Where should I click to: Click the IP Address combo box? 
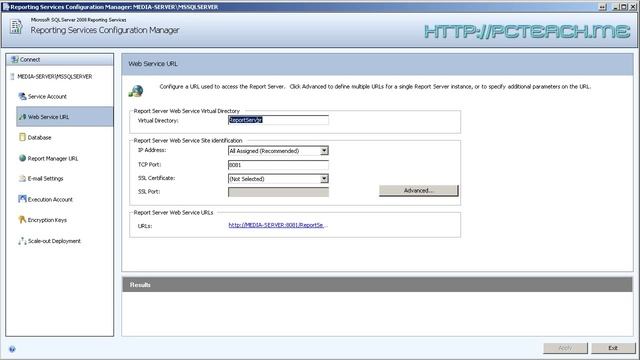click(278, 151)
